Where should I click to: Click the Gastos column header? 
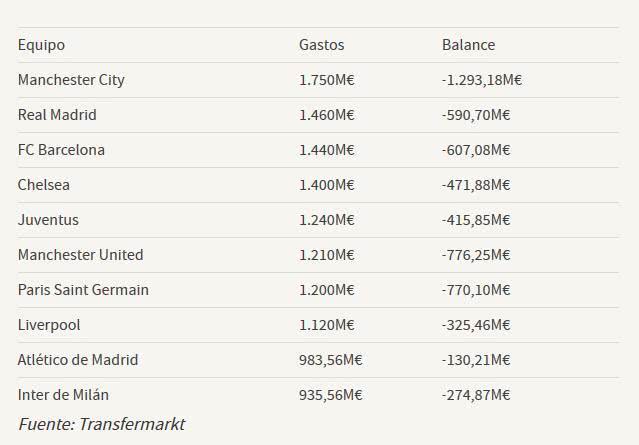(322, 45)
